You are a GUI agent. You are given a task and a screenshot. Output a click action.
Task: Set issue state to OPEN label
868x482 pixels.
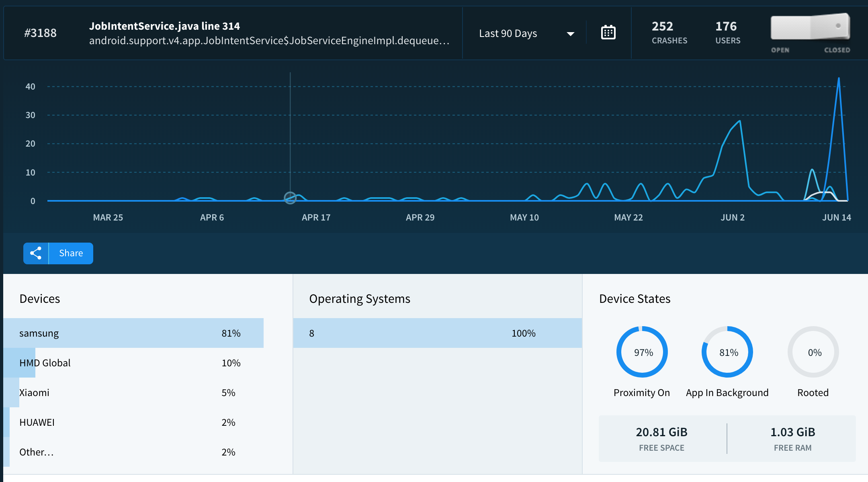coord(780,50)
